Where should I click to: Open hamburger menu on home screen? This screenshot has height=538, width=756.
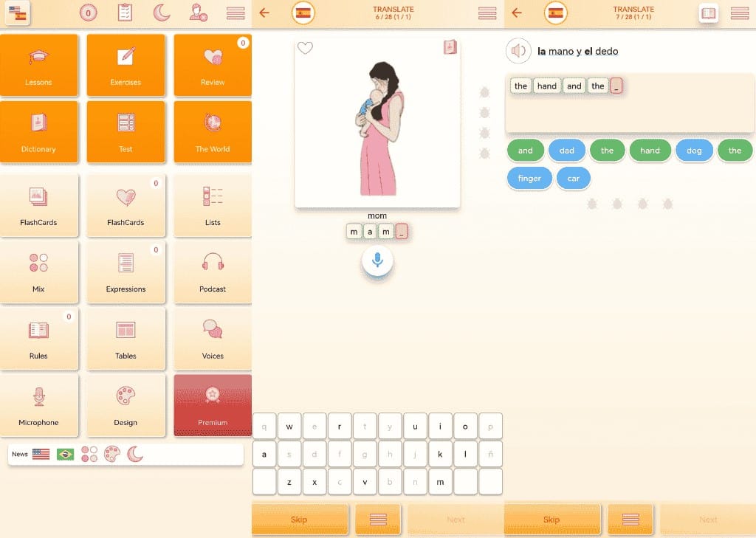[x=236, y=13]
